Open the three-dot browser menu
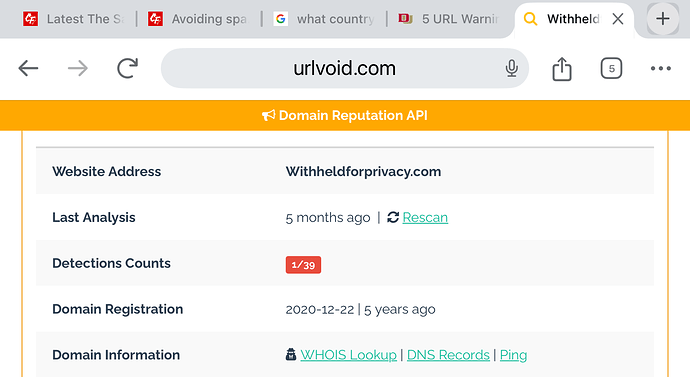The height and width of the screenshot is (377, 690). pos(661,69)
